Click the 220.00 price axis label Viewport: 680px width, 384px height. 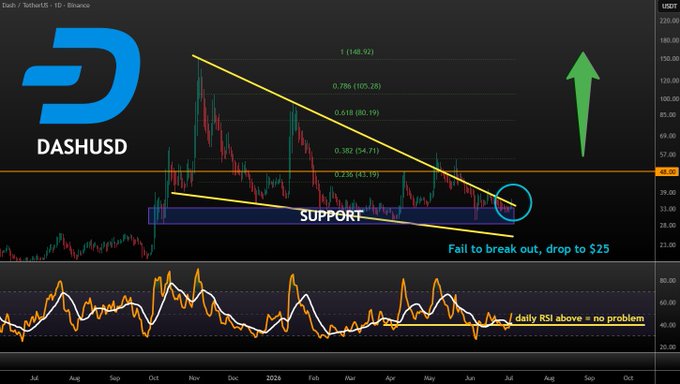[669, 20]
